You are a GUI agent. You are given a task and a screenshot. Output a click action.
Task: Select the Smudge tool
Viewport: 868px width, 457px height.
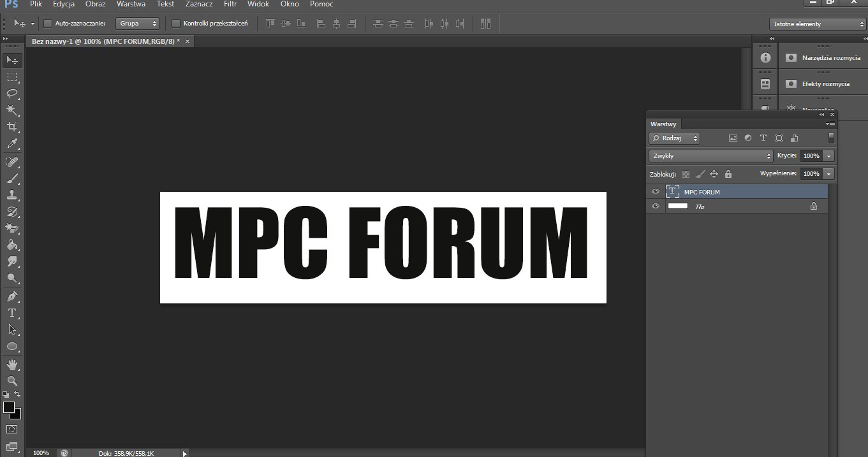(x=12, y=261)
